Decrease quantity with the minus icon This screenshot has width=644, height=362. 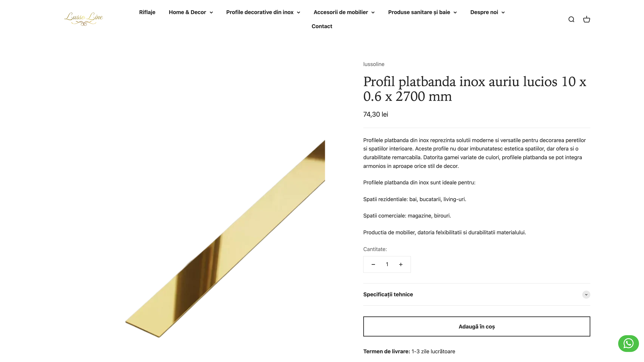tap(373, 264)
